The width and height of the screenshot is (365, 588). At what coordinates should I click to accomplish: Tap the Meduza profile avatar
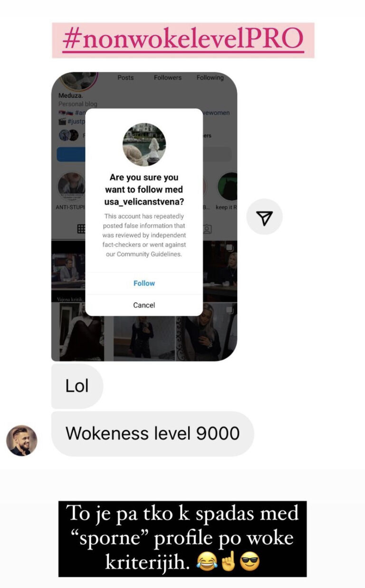(78, 80)
